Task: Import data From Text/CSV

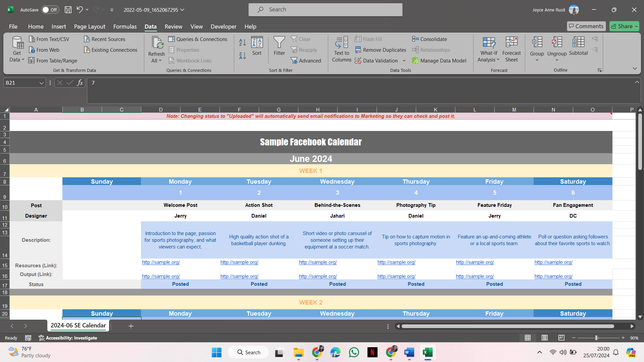Action: click(x=49, y=39)
